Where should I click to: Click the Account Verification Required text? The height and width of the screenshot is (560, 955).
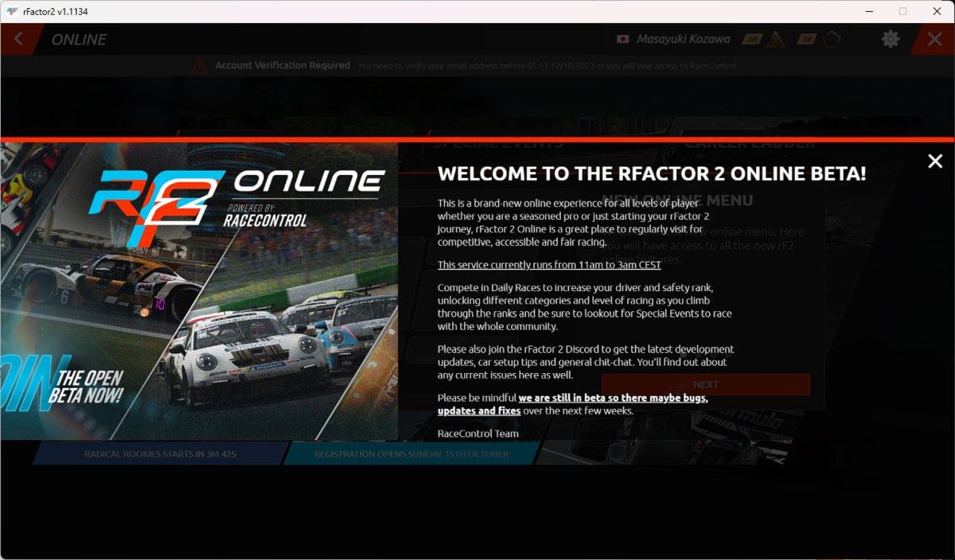pyautogui.click(x=283, y=65)
